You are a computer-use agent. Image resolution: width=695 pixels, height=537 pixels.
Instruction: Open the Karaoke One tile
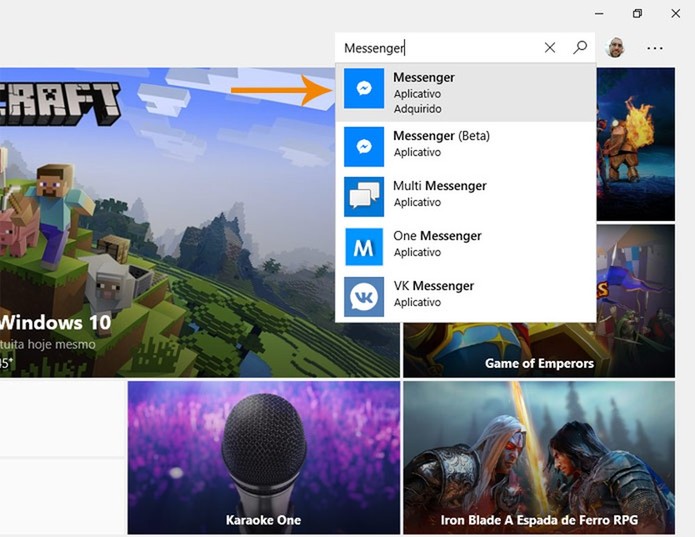pos(264,458)
